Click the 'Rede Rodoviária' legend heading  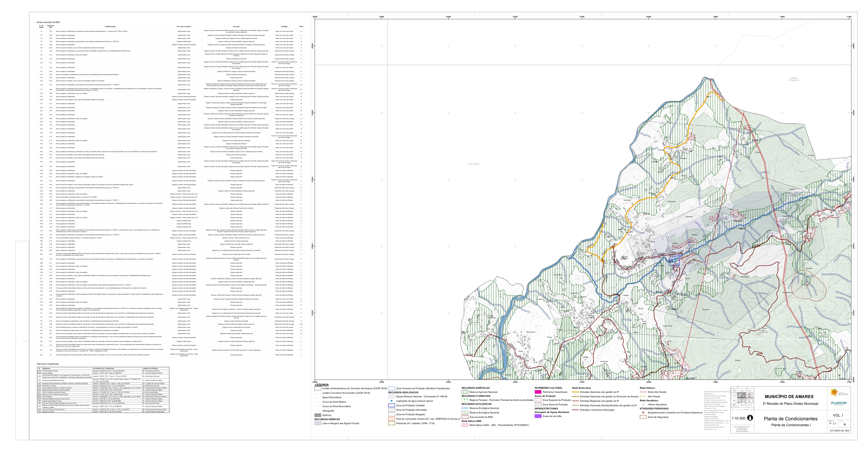coord(582,388)
